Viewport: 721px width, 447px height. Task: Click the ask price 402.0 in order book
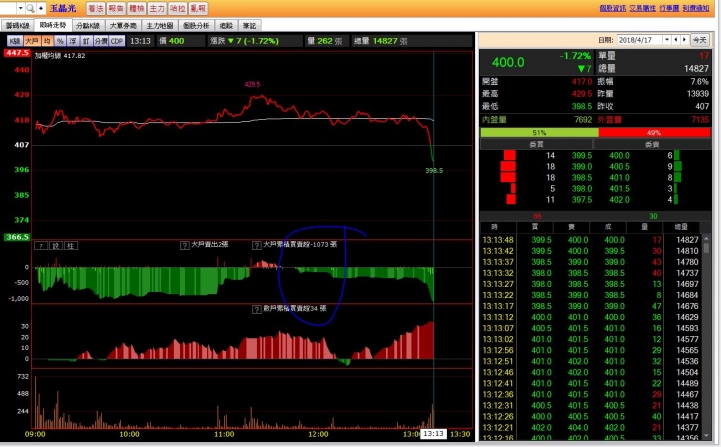[x=619, y=200]
